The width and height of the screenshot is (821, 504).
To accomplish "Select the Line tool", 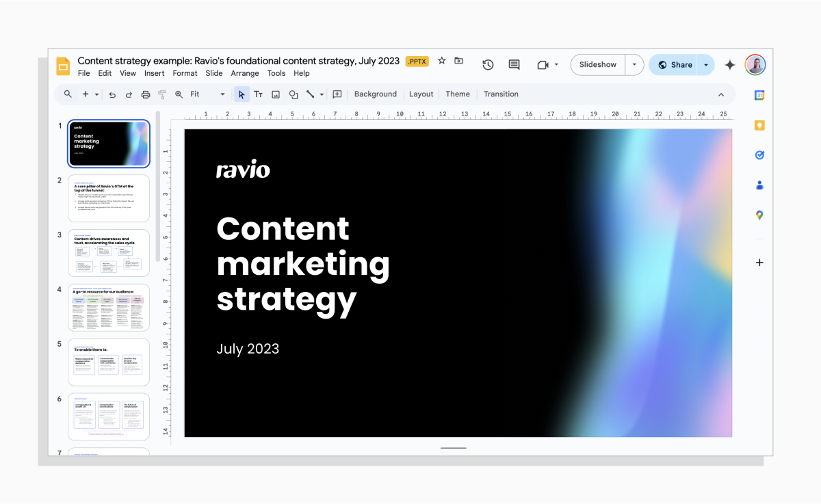I will pos(310,94).
